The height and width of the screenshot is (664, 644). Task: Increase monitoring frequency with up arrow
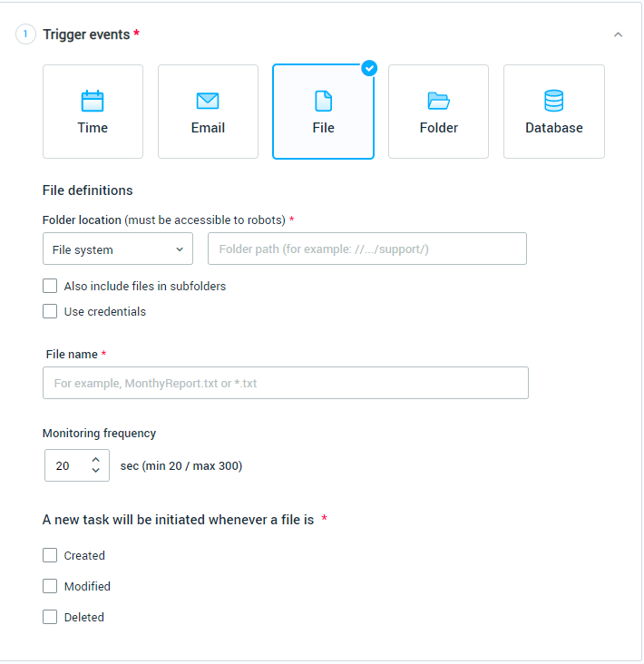pos(95,460)
